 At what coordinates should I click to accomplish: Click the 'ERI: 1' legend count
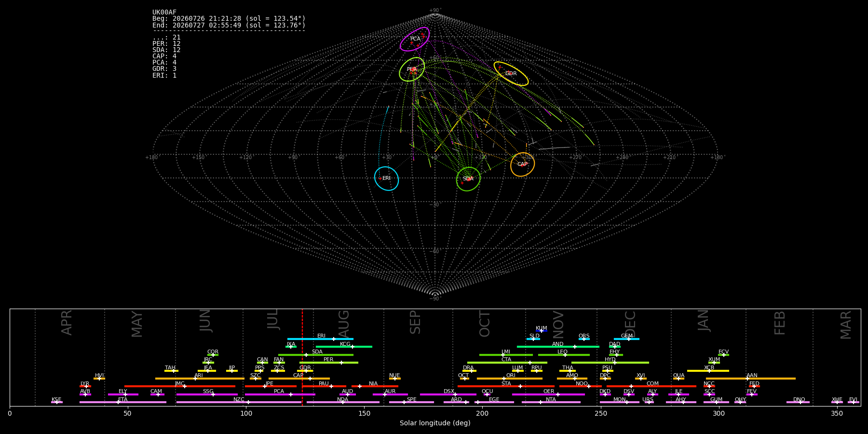point(164,76)
